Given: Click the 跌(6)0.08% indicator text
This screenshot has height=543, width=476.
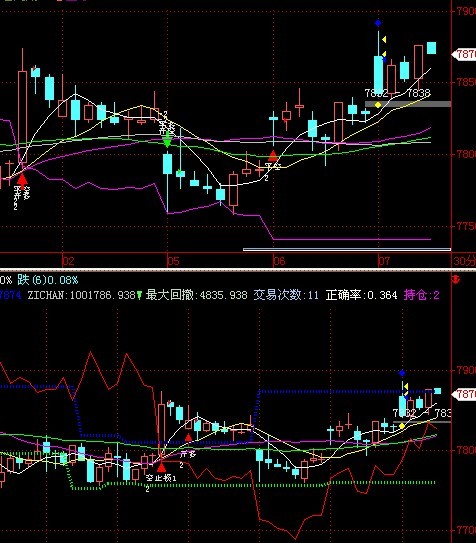Looking at the screenshot, I should coord(48,280).
